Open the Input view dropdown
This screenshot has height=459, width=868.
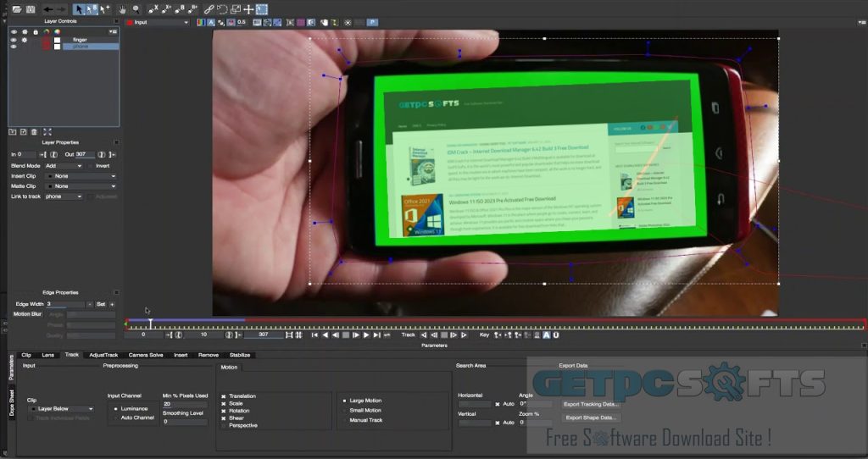click(158, 23)
